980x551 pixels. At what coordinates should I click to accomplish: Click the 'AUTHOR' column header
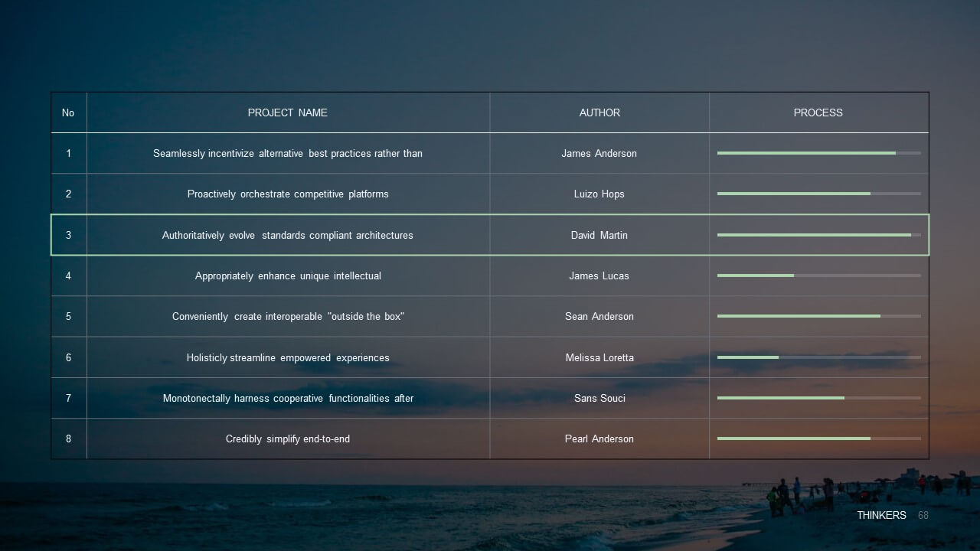coord(599,112)
